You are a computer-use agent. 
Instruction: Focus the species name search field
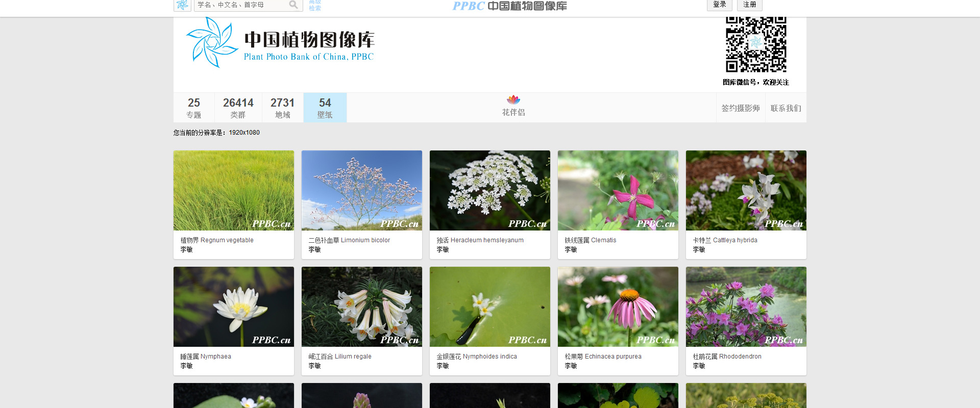[x=241, y=5]
